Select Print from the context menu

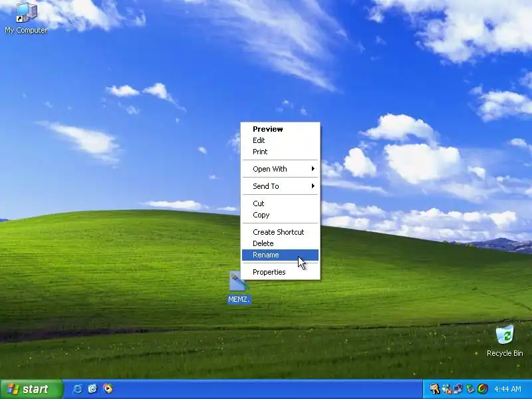point(280,152)
